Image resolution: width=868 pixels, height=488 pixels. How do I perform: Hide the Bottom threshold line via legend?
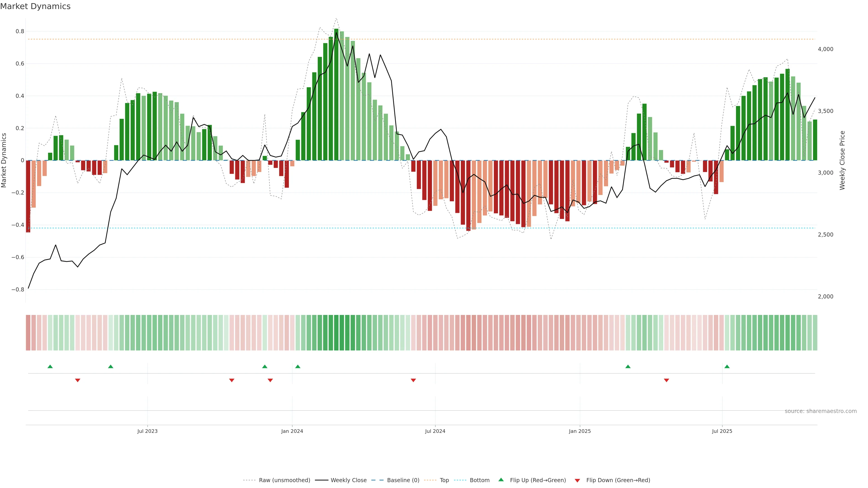(x=479, y=480)
